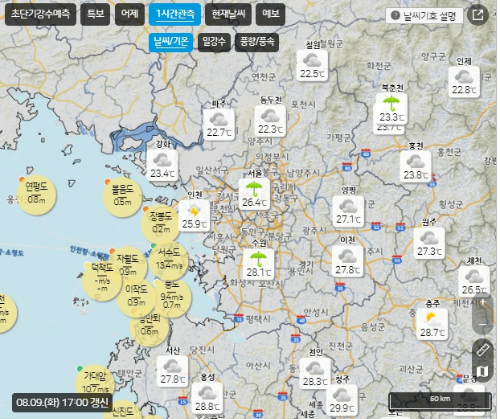The width and height of the screenshot is (500, 419).
Task: Click the 연천군 map label
Action: click(263, 77)
